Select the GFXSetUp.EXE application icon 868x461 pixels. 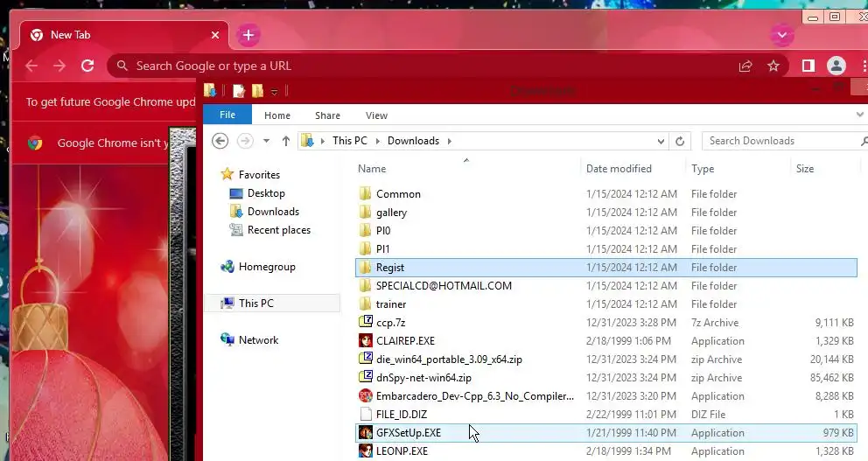366,433
